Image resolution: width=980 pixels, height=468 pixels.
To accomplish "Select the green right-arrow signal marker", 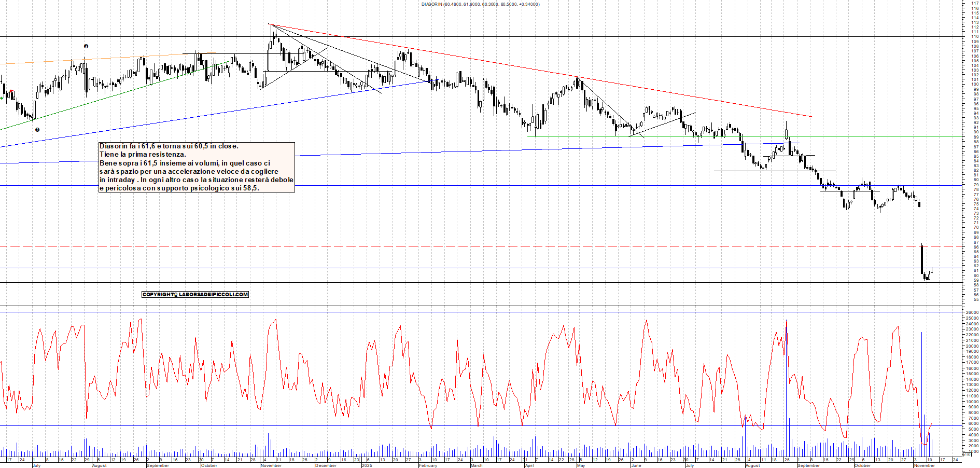I will pyautogui.click(x=2, y=98).
